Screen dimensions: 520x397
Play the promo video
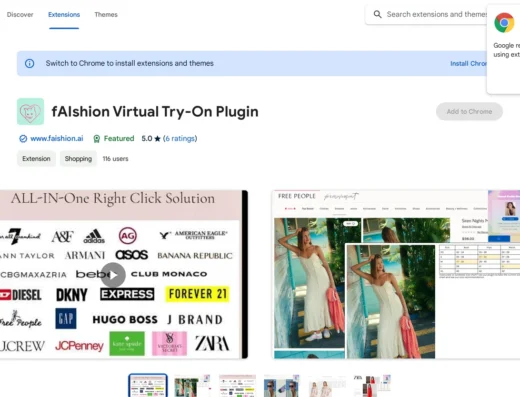click(113, 275)
